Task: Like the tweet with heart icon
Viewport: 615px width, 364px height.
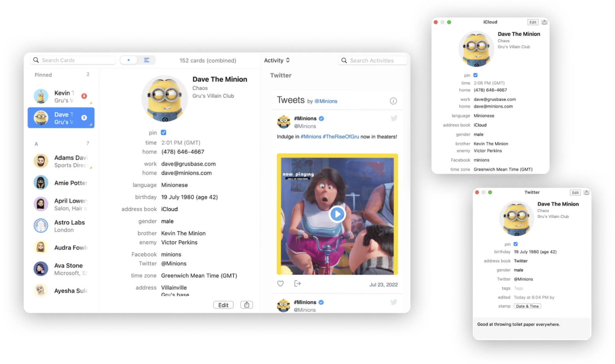Action: pyautogui.click(x=280, y=284)
